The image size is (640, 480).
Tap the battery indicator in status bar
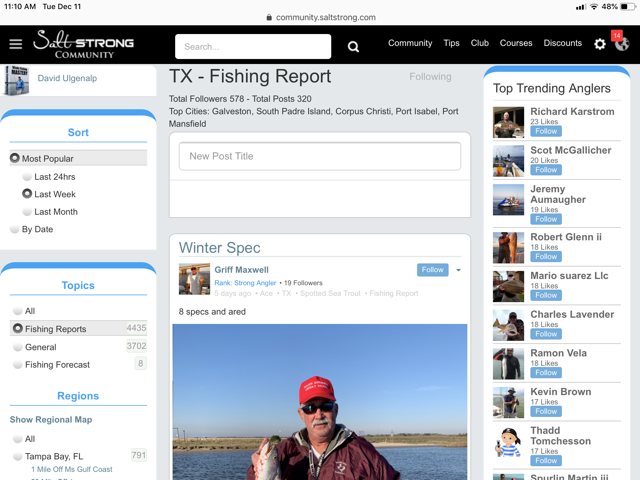click(x=628, y=7)
